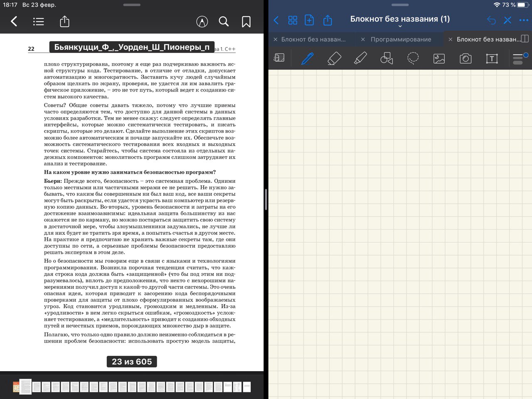Select the zoom window tool

click(x=279, y=58)
